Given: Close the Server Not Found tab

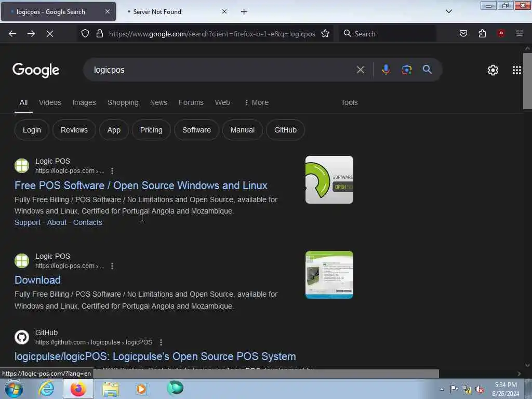Looking at the screenshot, I should [x=224, y=11].
